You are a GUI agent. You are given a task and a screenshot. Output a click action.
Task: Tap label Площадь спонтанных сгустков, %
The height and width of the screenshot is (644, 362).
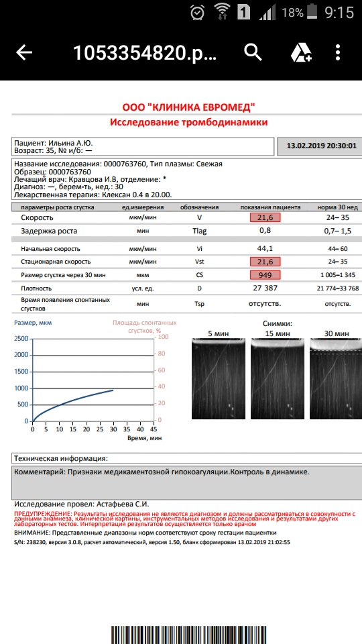(x=145, y=326)
